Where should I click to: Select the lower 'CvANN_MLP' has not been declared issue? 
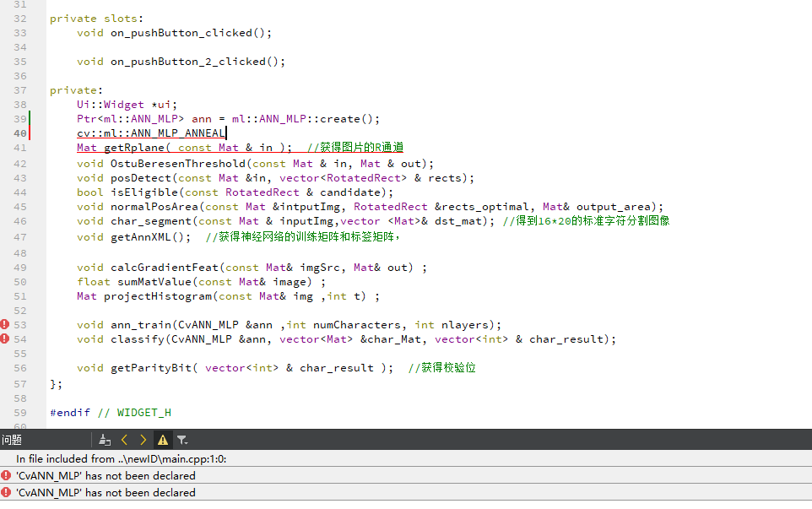[x=406, y=492]
